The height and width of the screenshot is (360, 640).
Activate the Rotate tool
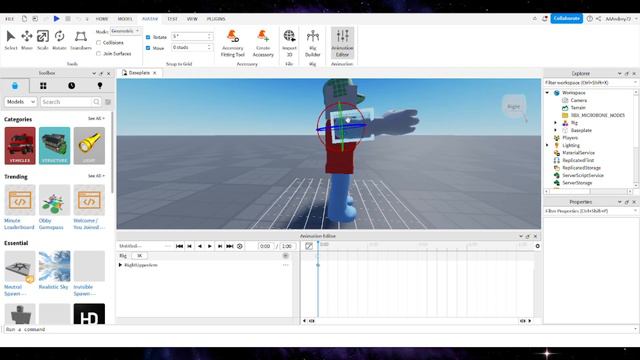[60, 40]
